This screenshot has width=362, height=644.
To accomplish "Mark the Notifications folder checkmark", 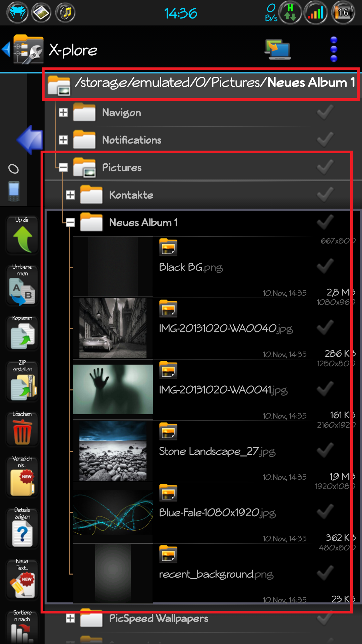I will point(325,140).
